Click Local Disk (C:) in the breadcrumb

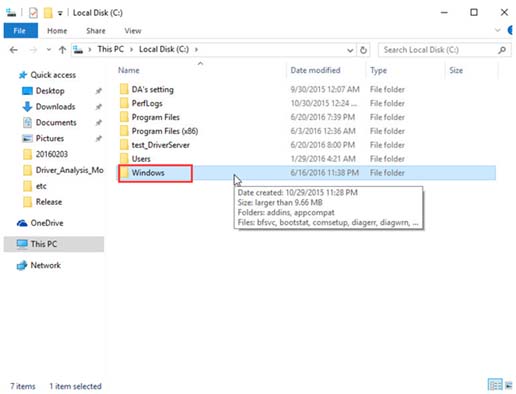[x=164, y=49]
